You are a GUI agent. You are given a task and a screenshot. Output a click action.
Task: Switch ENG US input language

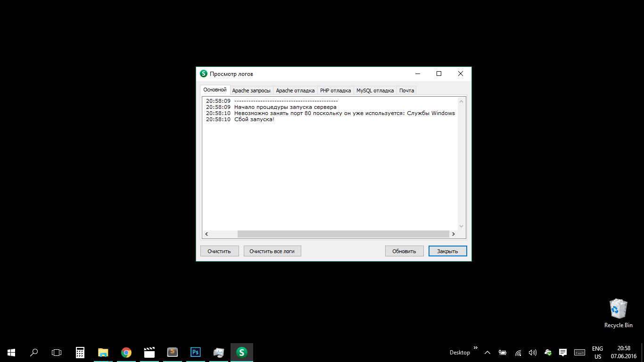(x=597, y=353)
